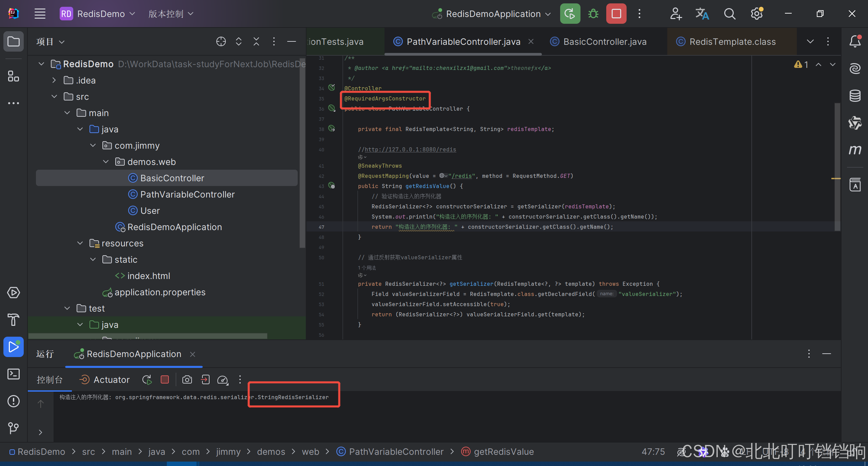868x466 pixels.
Task: Open the Maven tool window
Action: click(855, 150)
